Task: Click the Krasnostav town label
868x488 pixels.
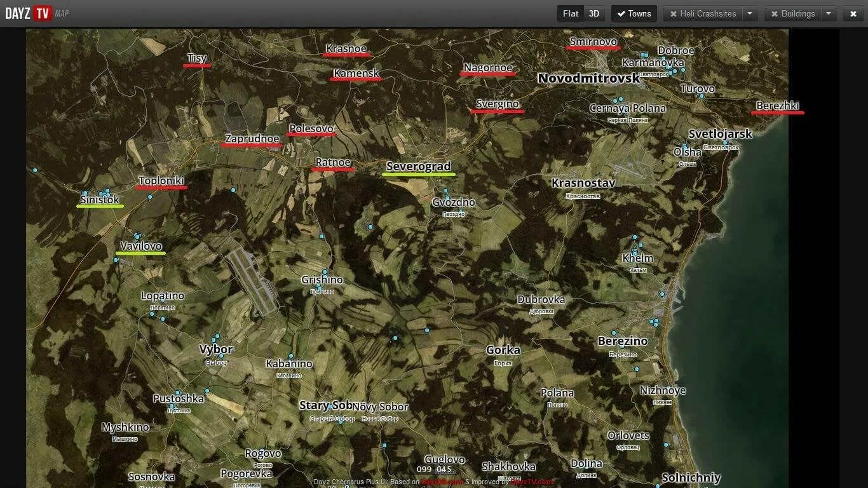Action: click(583, 183)
